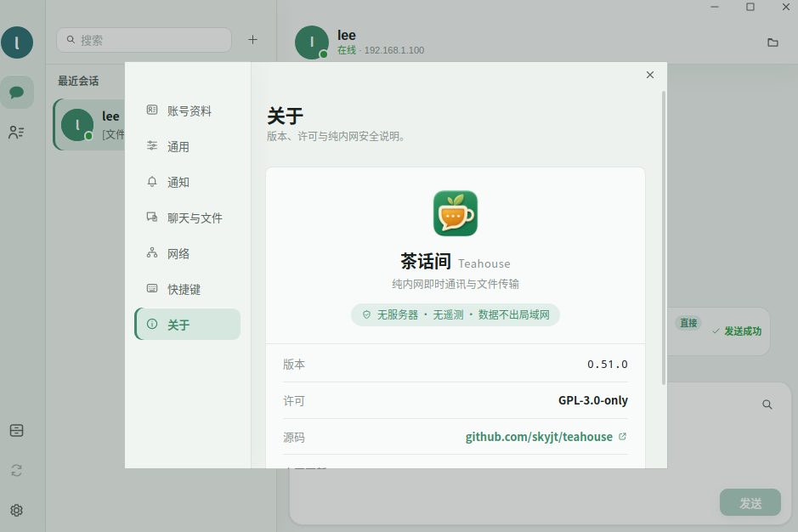Select 通知 settings section
Screen dimensions: 798x532
[187, 182]
